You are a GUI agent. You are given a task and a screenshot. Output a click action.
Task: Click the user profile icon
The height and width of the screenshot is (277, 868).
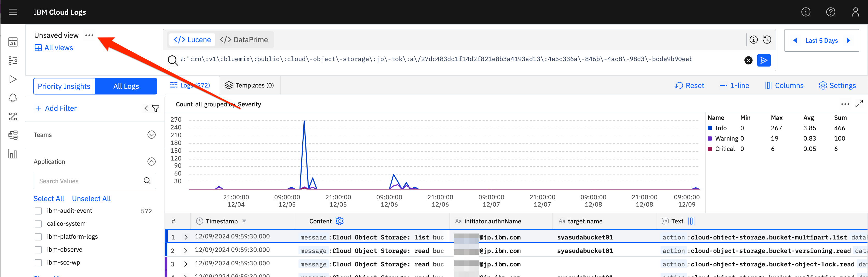(x=855, y=12)
